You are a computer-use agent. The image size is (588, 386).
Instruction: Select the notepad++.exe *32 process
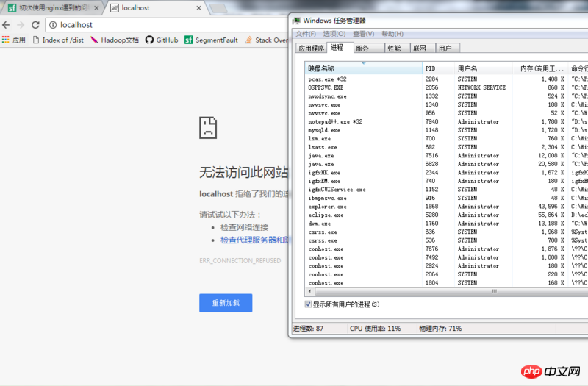point(446,121)
